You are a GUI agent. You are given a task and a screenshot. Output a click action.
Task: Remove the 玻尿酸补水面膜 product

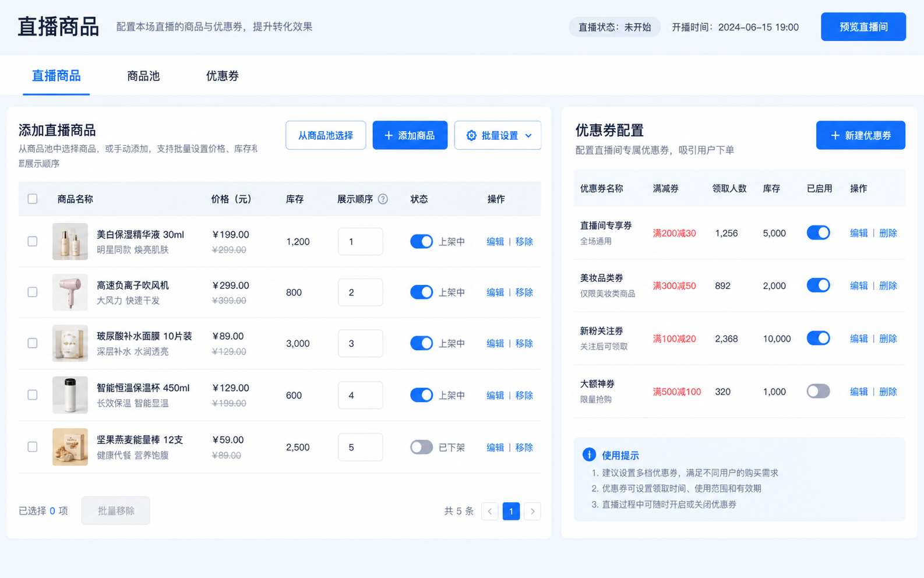(524, 344)
